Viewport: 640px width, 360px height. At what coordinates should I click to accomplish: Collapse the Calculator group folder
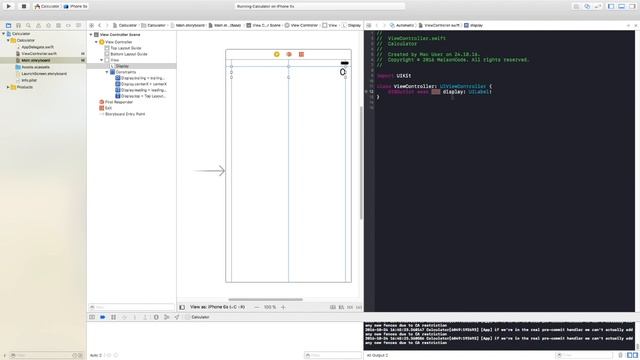click(8, 40)
